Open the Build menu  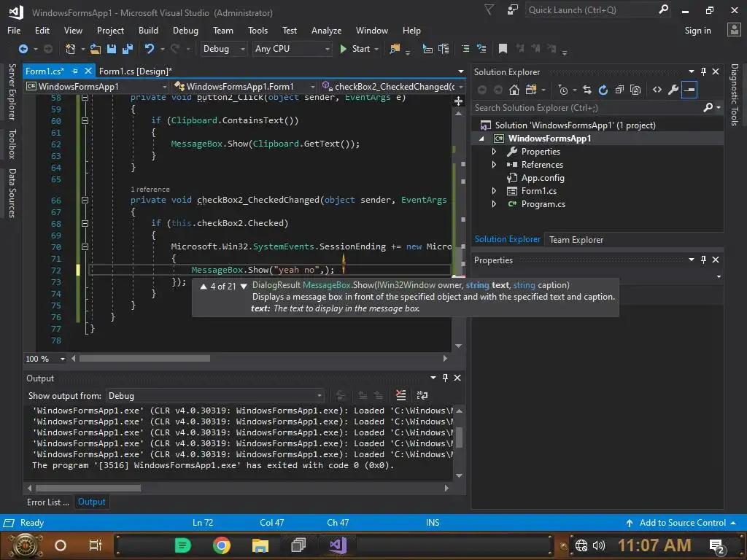pos(148,31)
